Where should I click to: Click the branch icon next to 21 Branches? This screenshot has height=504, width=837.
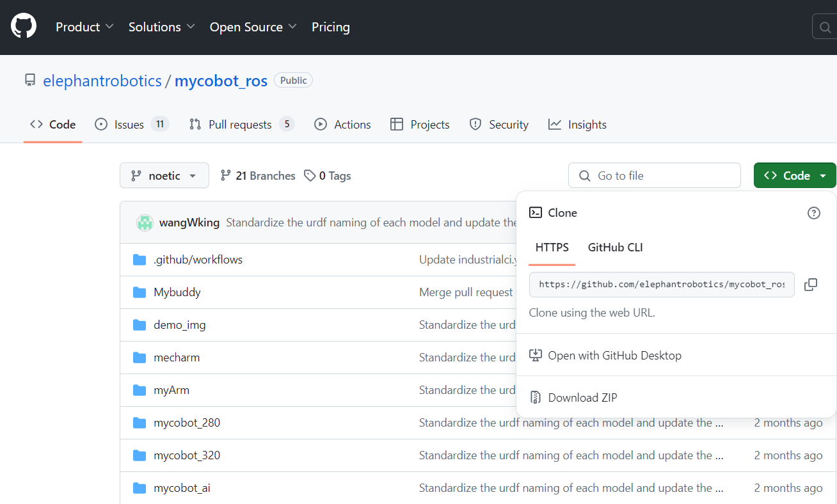point(225,176)
